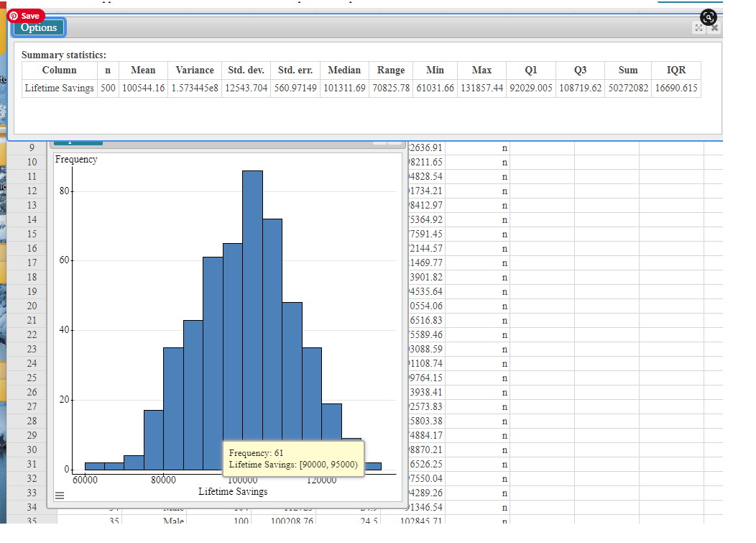Click the Median column header
Image resolution: width=756 pixels, height=543 pixels.
[x=344, y=70]
